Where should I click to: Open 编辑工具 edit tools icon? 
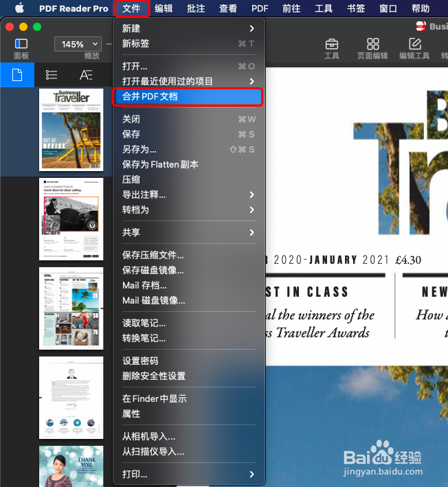coord(414,49)
